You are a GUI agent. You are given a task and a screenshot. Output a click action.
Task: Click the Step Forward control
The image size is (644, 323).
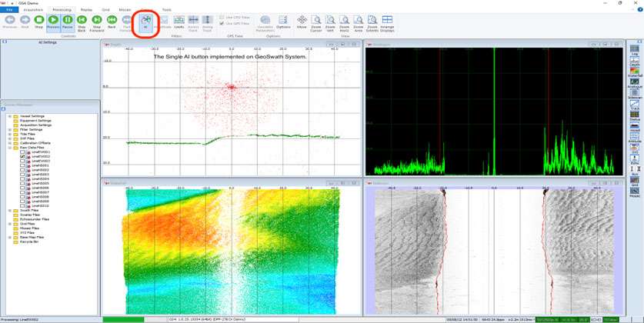pyautogui.click(x=96, y=22)
